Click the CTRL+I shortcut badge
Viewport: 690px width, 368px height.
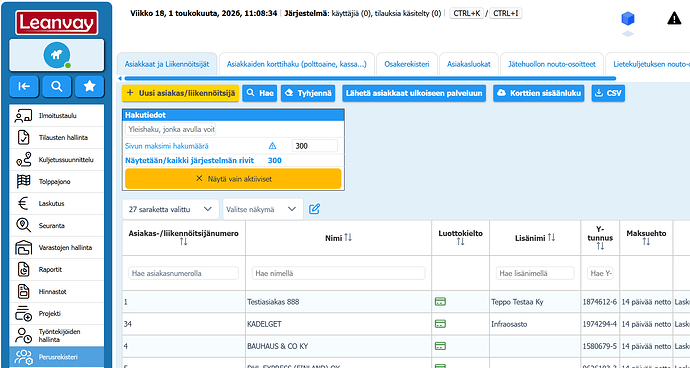(x=506, y=13)
